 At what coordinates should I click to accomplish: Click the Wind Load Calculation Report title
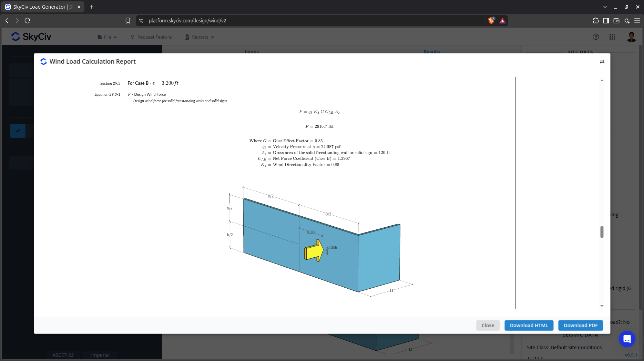coord(92,62)
